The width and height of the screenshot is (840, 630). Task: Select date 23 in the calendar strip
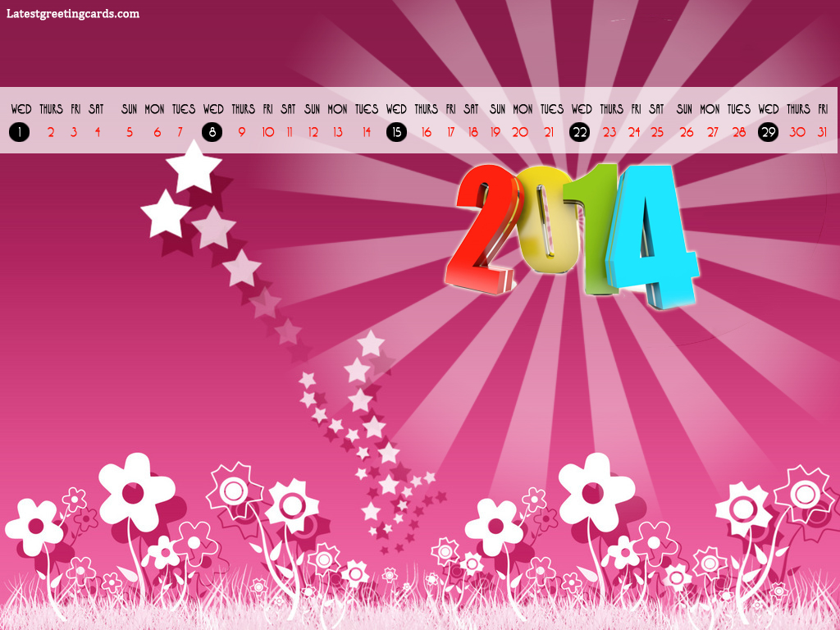coord(609,132)
